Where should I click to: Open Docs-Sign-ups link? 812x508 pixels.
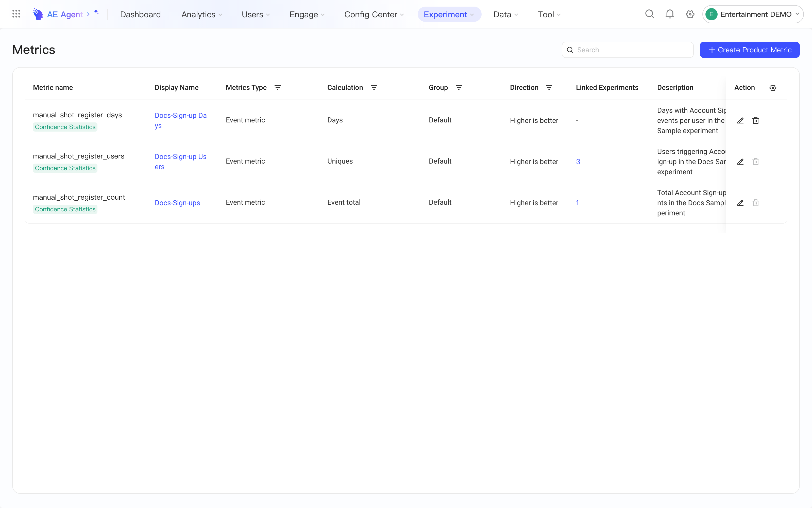177,203
